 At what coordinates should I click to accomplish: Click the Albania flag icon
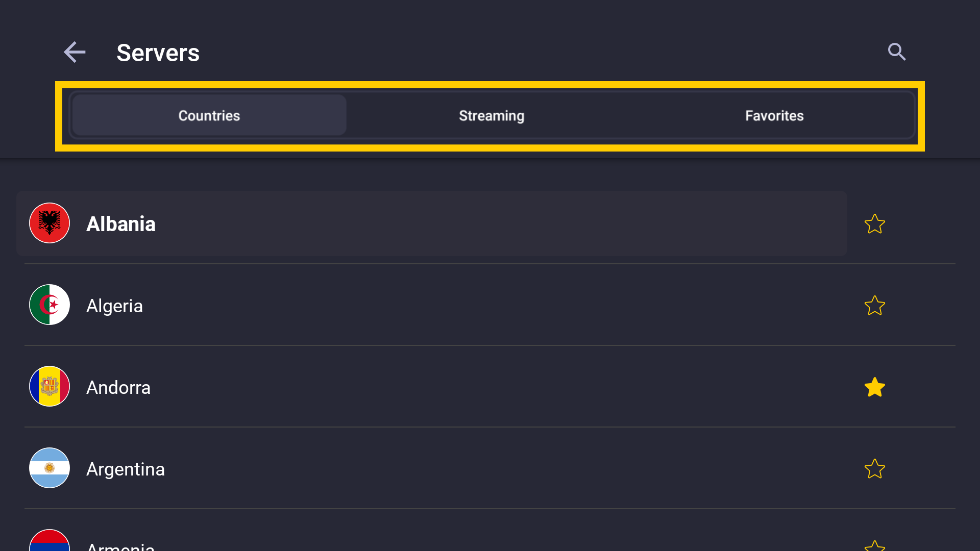coord(50,223)
